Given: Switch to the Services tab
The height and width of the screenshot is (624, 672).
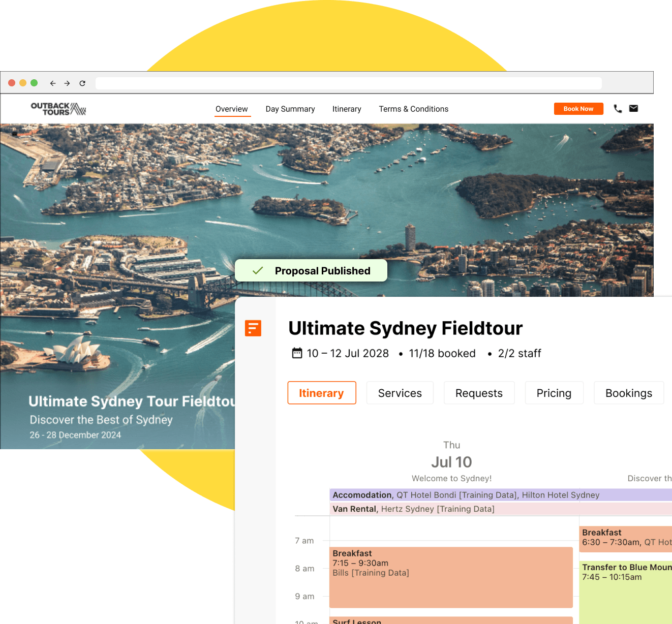Looking at the screenshot, I should click(400, 392).
